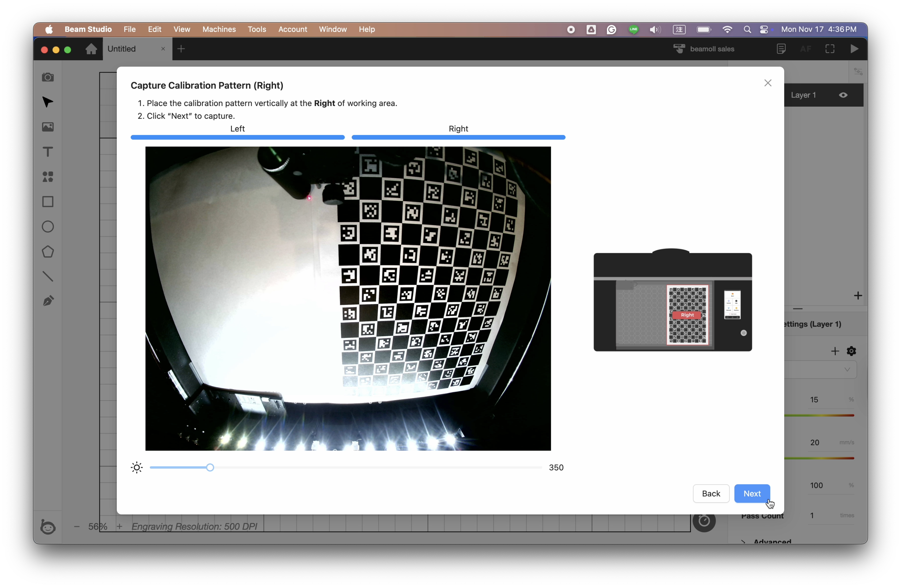This screenshot has height=588, width=901.
Task: Close the calibration dialog
Action: pyautogui.click(x=768, y=83)
